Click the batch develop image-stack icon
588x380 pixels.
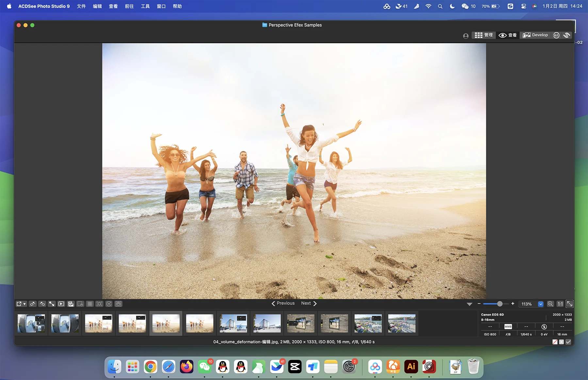click(71, 304)
